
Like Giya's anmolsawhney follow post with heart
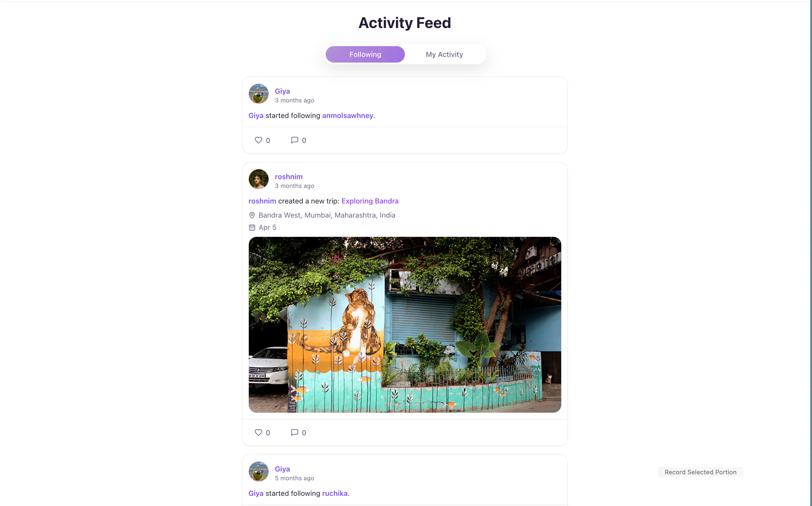click(x=258, y=140)
